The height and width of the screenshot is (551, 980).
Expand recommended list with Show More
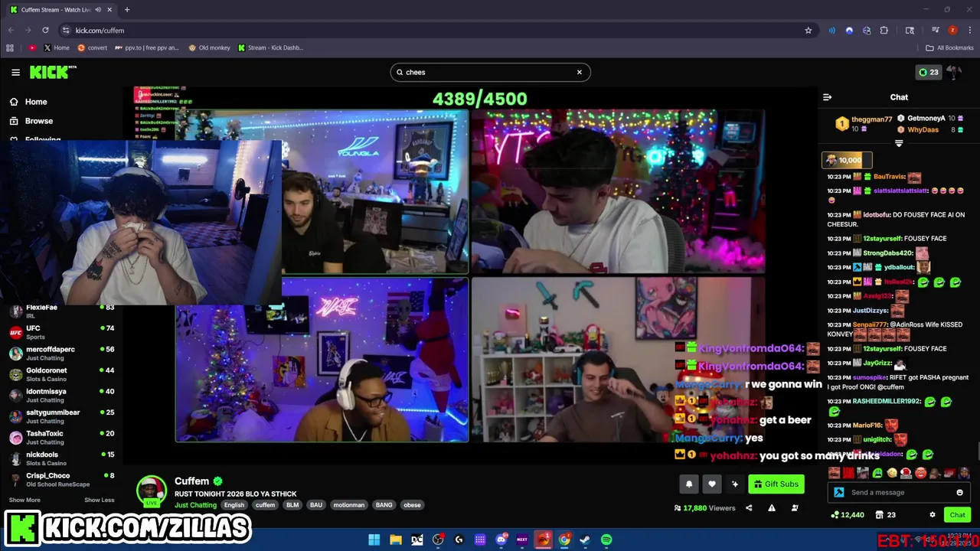(x=24, y=500)
